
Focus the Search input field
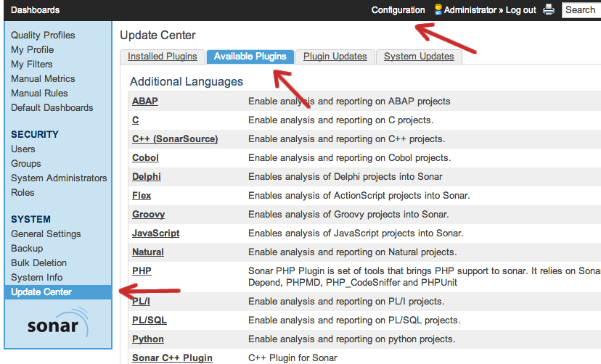[581, 10]
